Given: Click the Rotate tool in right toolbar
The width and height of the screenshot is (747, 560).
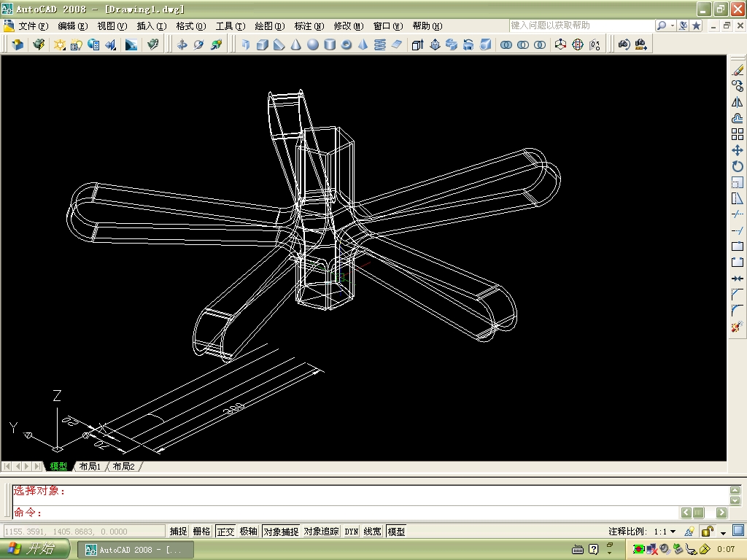Looking at the screenshot, I should coord(738,166).
